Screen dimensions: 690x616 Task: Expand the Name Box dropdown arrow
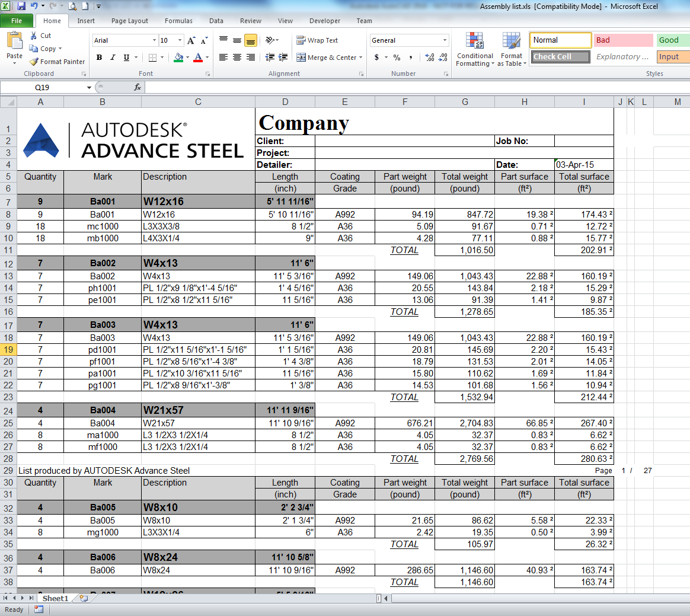[x=89, y=88]
